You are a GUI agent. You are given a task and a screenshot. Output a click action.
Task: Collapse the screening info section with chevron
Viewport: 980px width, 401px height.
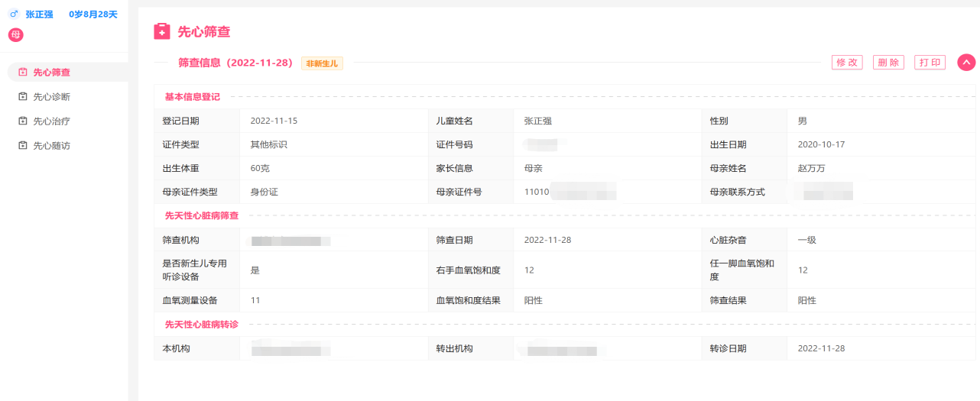tap(966, 63)
